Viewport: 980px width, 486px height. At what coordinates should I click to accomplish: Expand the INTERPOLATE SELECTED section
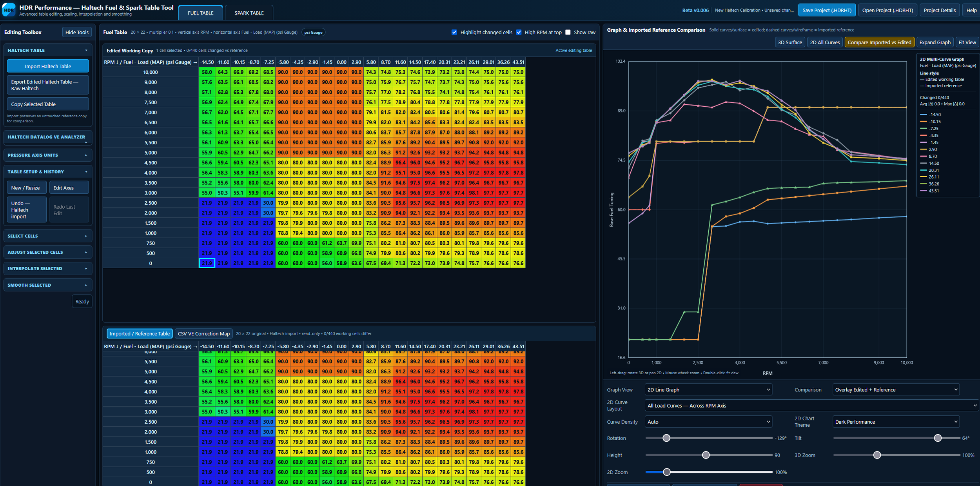(x=48, y=269)
